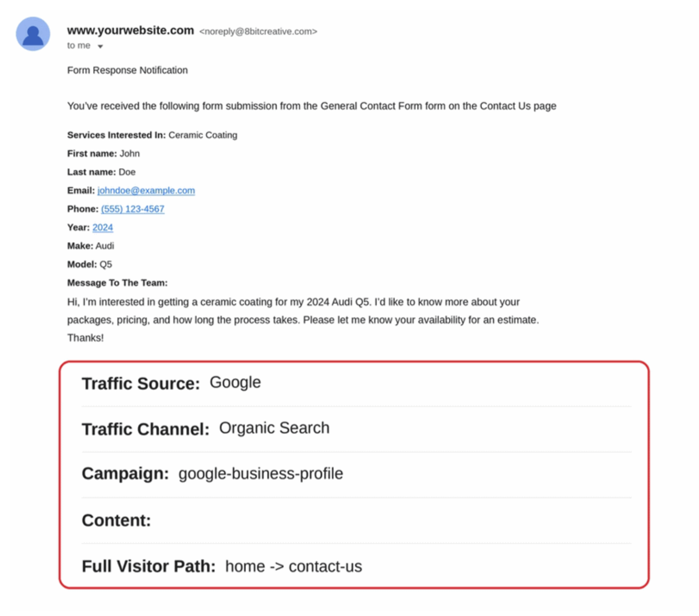Click the Content: label
The width and height of the screenshot is (699, 616).
(x=116, y=520)
